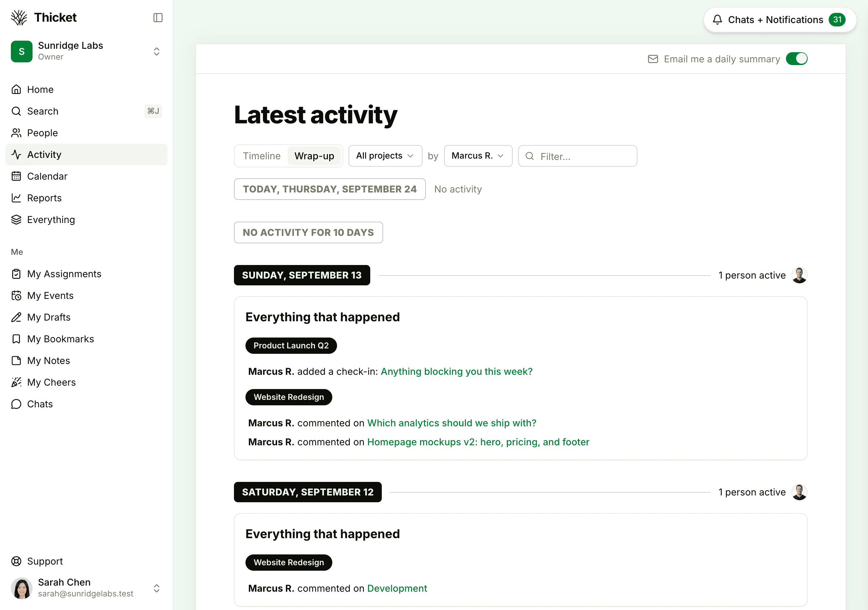Click the Thicket logo icon
The width and height of the screenshot is (868, 610).
click(19, 17)
